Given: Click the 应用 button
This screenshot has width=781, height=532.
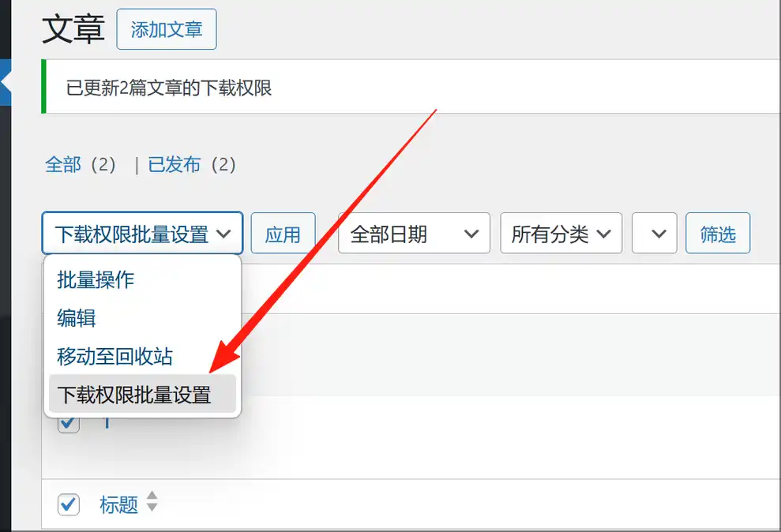Looking at the screenshot, I should [x=283, y=234].
